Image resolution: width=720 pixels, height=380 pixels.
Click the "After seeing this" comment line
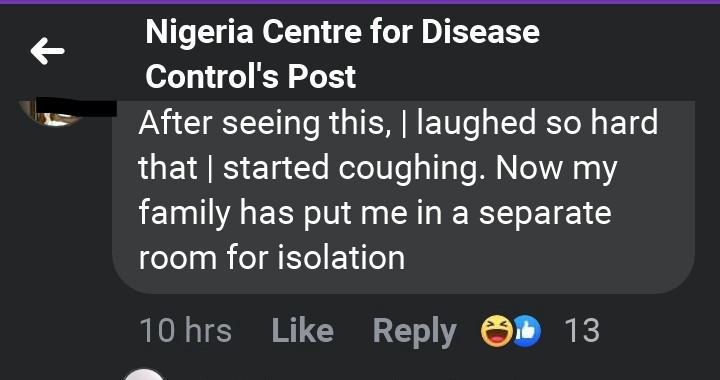(398, 124)
